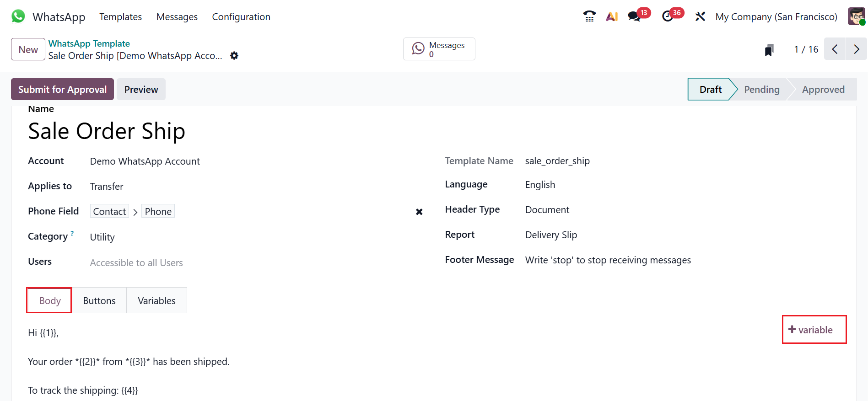Click the gear actions icon beside record title
The width and height of the screenshot is (868, 401).
tap(234, 56)
